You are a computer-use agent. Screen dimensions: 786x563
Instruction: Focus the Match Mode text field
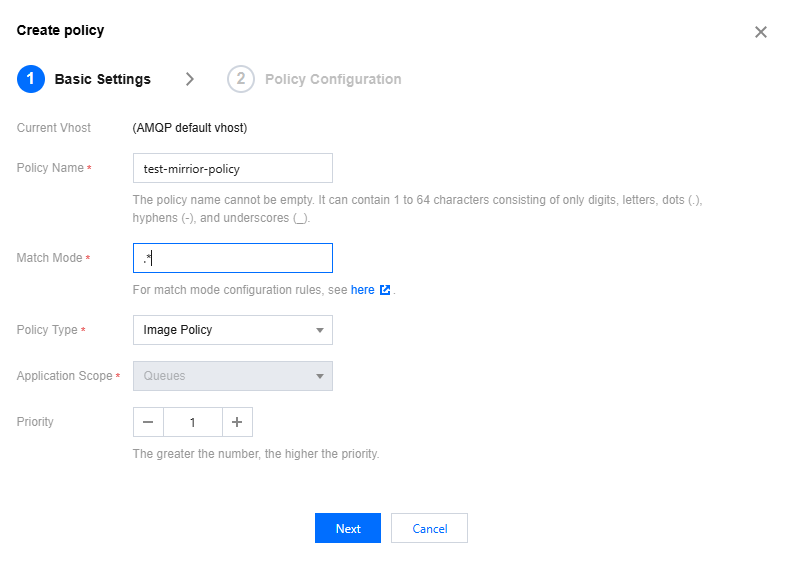coord(232,258)
